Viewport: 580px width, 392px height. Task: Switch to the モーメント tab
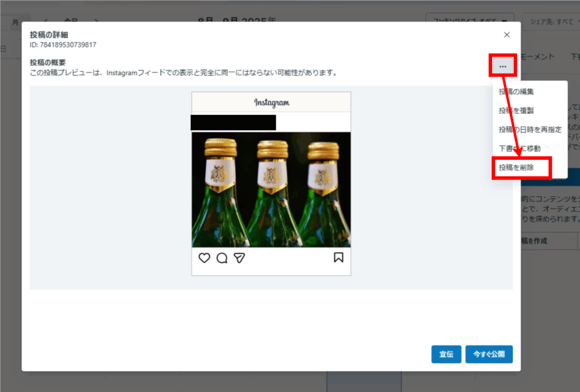[537, 57]
